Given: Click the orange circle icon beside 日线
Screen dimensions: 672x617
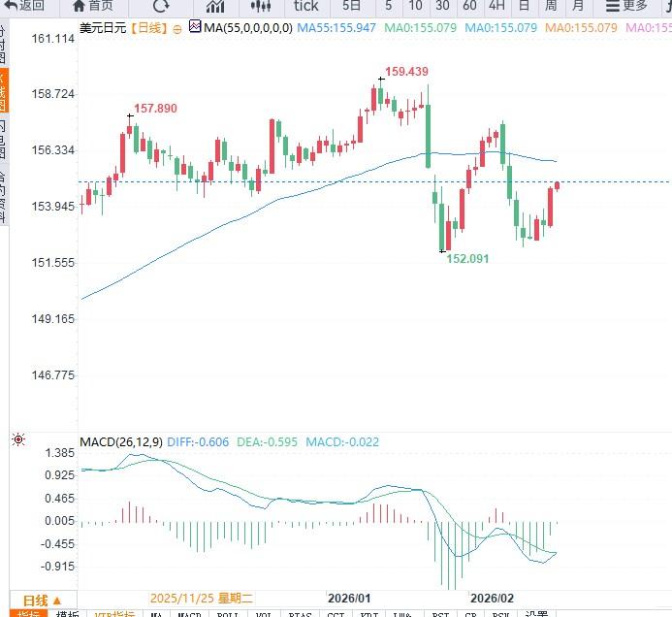Looking at the screenshot, I should point(177,29).
